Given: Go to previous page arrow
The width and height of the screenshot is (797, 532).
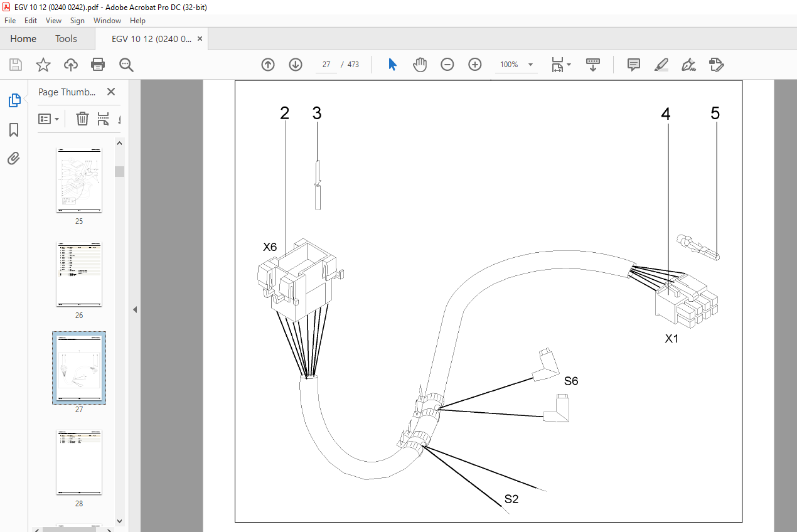Looking at the screenshot, I should point(268,65).
